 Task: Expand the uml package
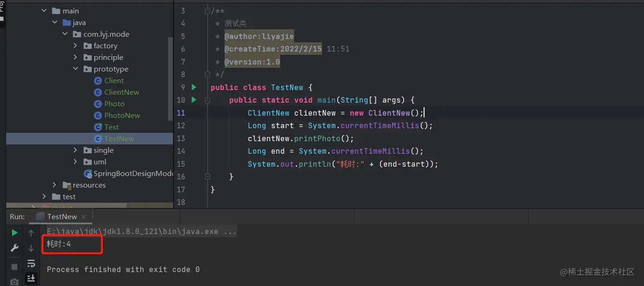75,162
